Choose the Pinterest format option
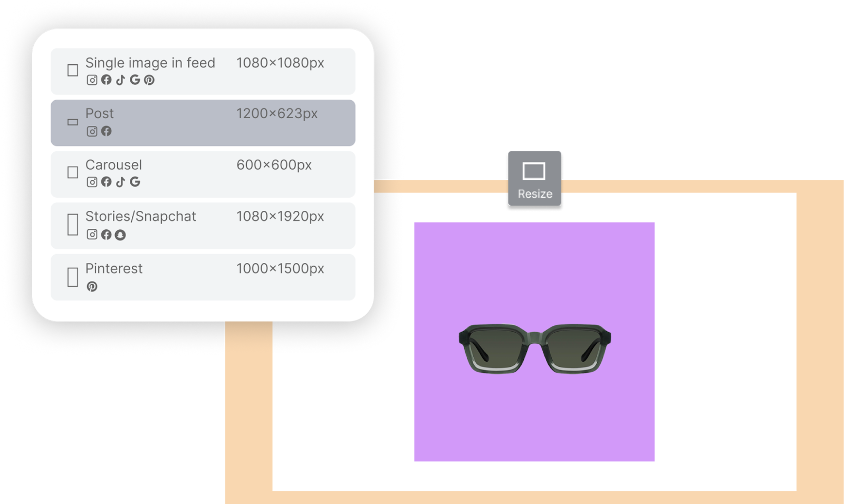Image resolution: width=844 pixels, height=504 pixels. point(203,277)
